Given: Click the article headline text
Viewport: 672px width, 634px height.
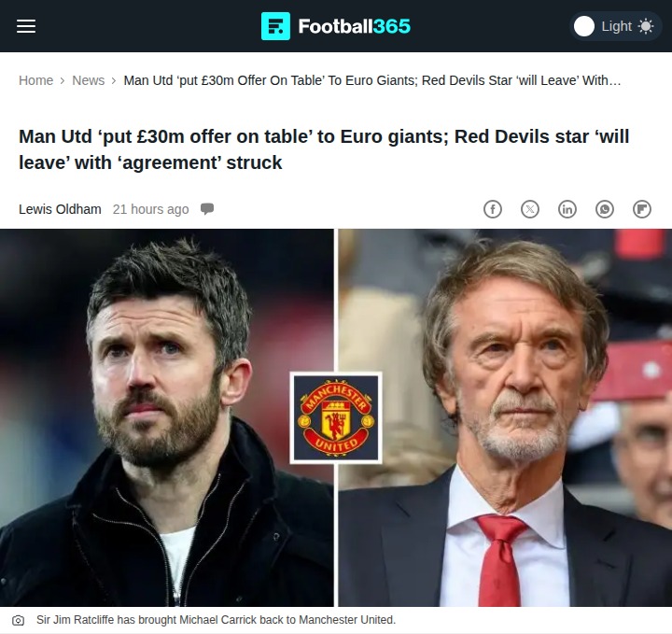Looking at the screenshot, I should coord(324,149).
